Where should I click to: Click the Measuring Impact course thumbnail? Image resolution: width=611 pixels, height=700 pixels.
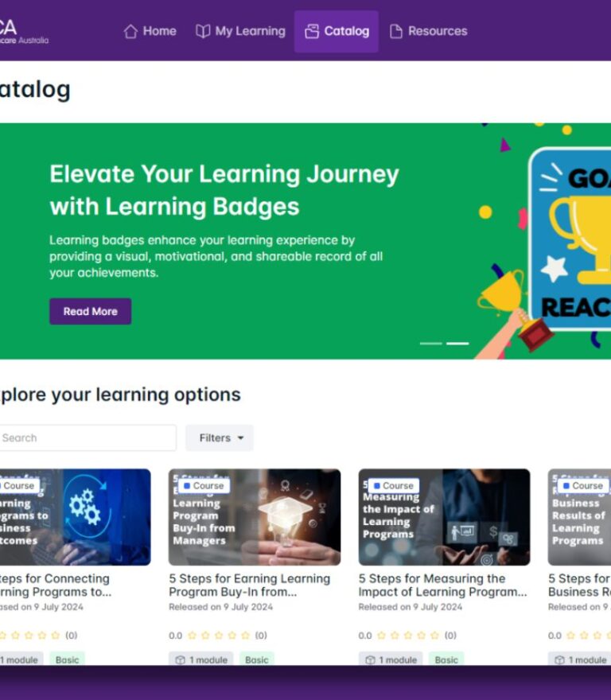(444, 517)
